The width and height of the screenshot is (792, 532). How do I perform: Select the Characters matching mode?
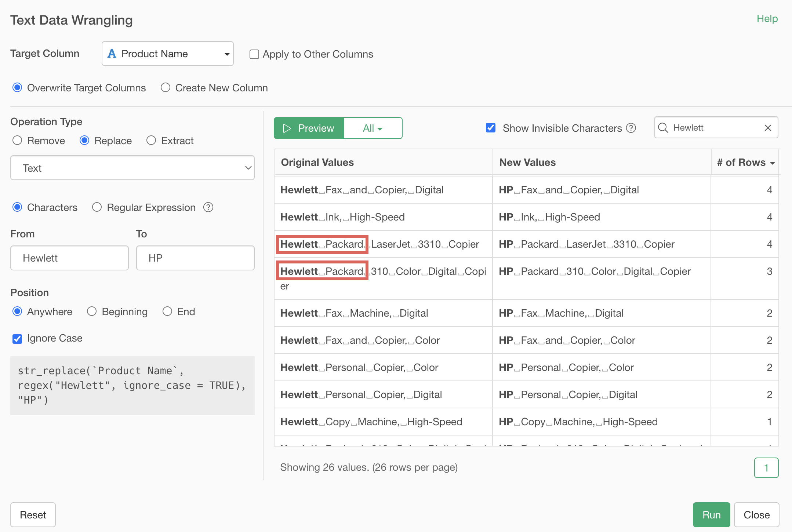[17, 207]
